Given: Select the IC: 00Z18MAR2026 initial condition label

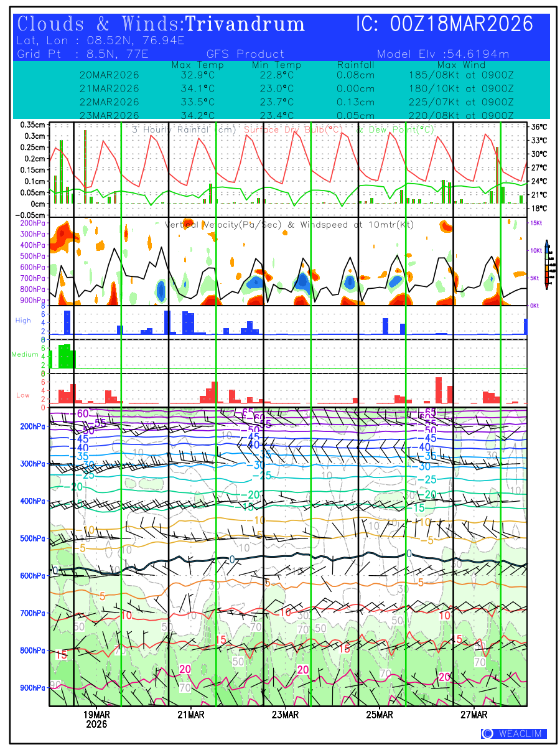Looking at the screenshot, I should coord(444,24).
